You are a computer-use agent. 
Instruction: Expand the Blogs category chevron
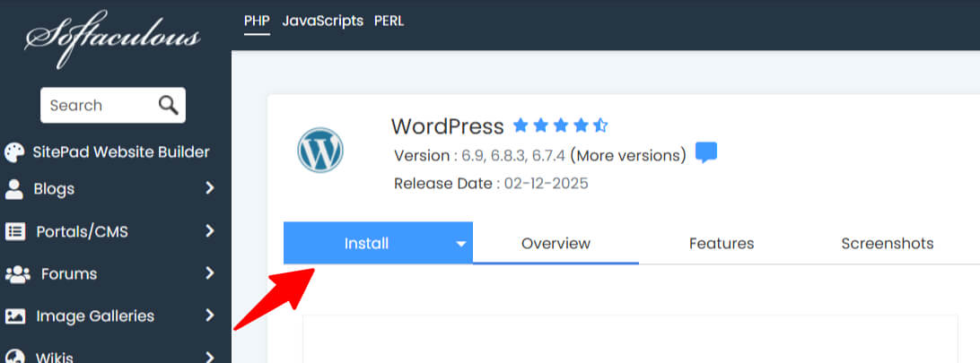tap(210, 188)
